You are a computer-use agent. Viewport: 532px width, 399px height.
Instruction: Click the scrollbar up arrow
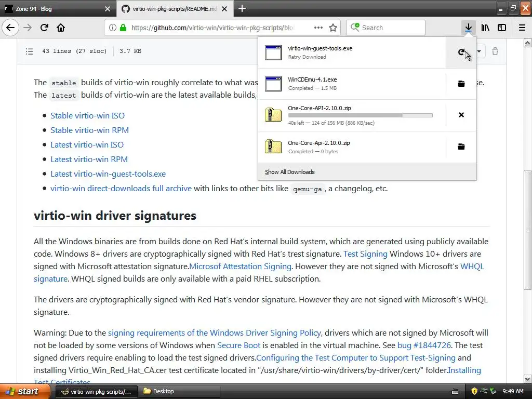coord(527,43)
